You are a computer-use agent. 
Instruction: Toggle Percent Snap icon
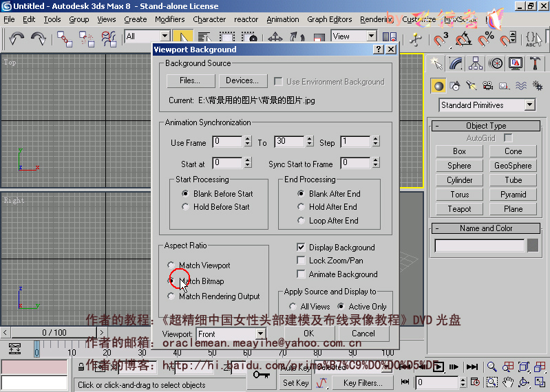tap(485, 39)
